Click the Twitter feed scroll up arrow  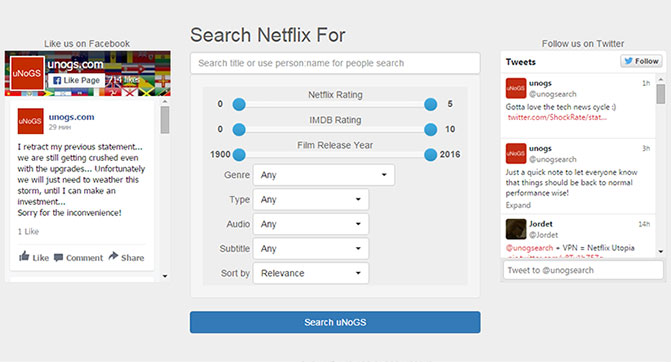(x=661, y=80)
